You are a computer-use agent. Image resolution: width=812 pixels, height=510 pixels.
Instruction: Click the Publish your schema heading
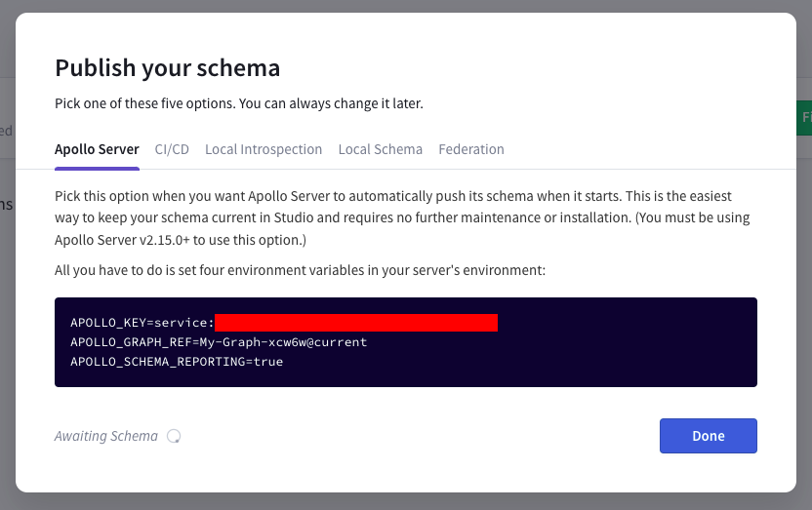(x=167, y=68)
